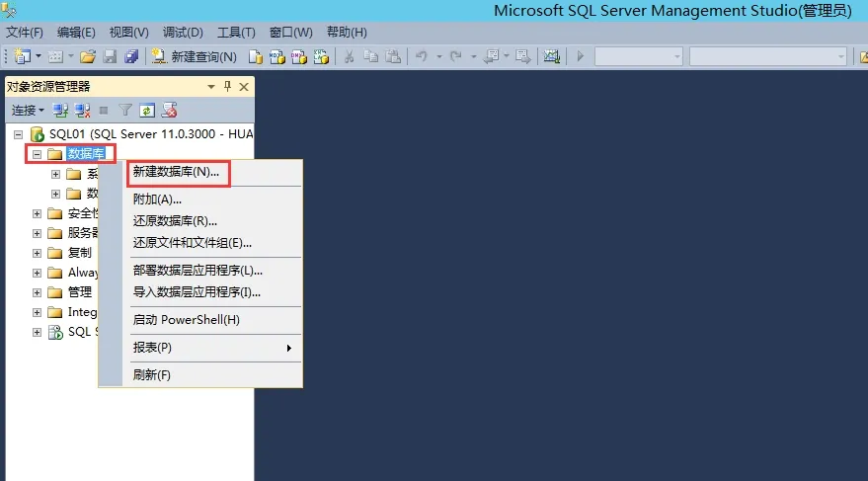Select the 数据库 folder in tree
This screenshot has height=481, width=868.
pyautogui.click(x=86, y=154)
